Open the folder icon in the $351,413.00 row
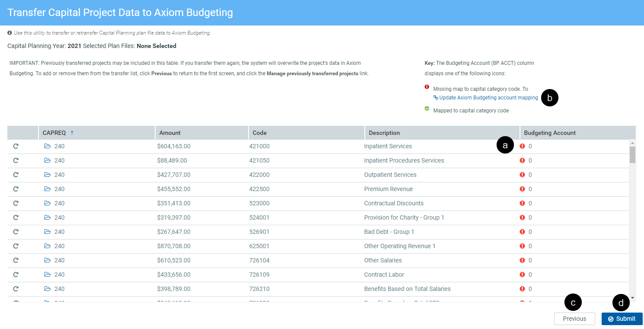Viewport: 644px width, 329px height. (48, 203)
